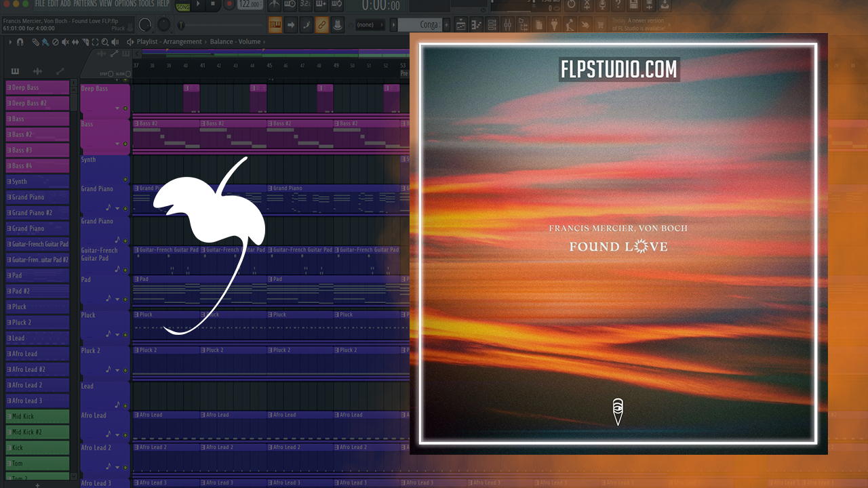Open the VIEW menu
The height and width of the screenshot is (488, 868).
(106, 4)
